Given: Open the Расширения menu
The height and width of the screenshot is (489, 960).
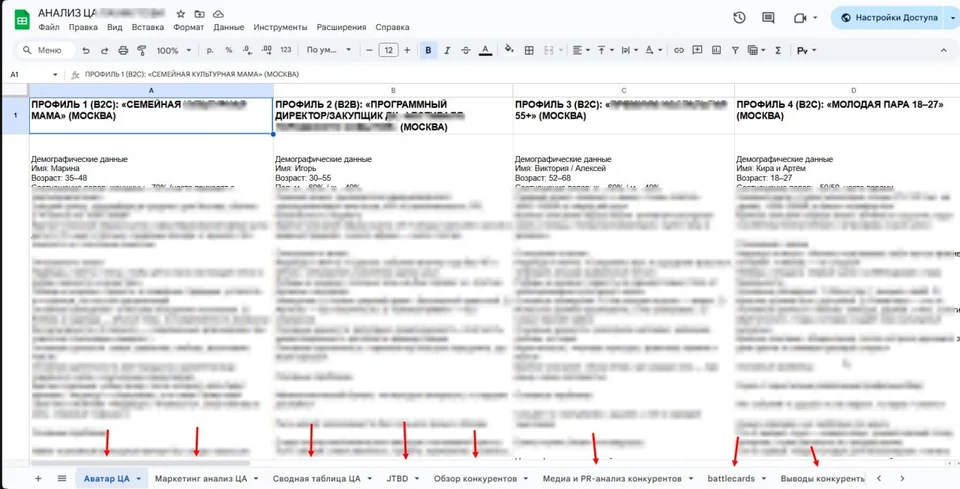Looking at the screenshot, I should pyautogui.click(x=341, y=28).
